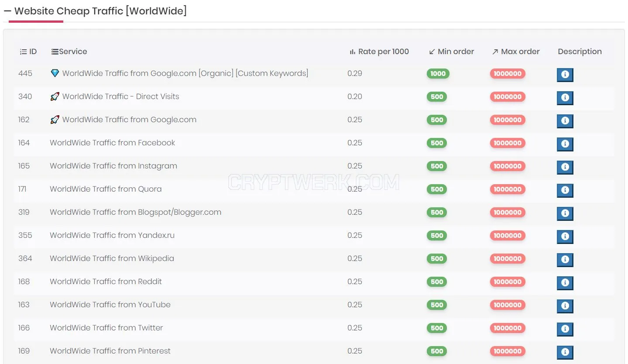Screen dimensions: 628x364
Task: Click the Description column header
Action: [x=580, y=52]
